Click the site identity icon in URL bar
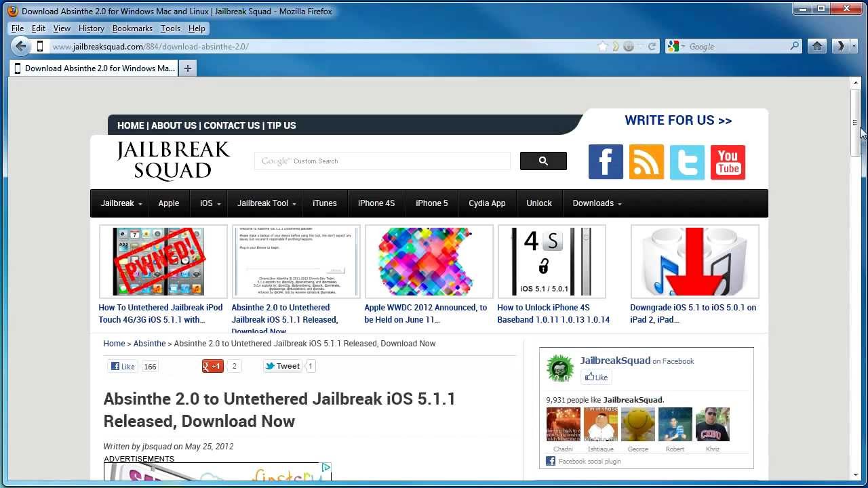868x488 pixels. (40, 46)
